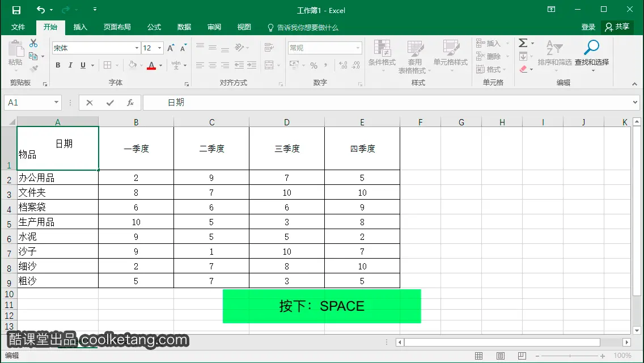Viewport: 644px width, 363px height.
Task: Open the 公式 Formulas tab
Action: [x=154, y=27]
